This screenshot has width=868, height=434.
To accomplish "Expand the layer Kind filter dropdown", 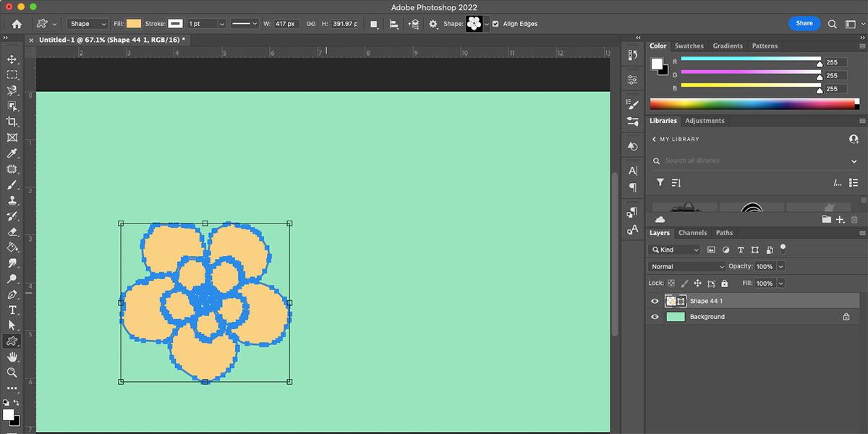I will click(x=675, y=250).
